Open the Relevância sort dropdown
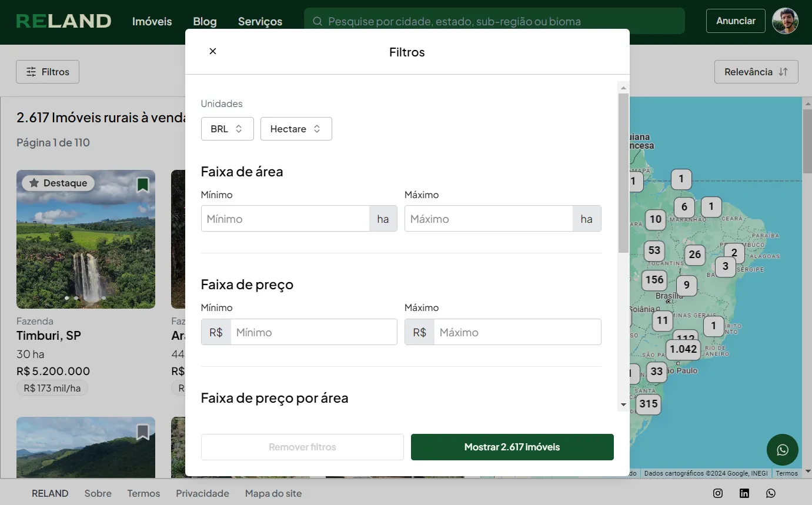812x505 pixels. click(756, 72)
